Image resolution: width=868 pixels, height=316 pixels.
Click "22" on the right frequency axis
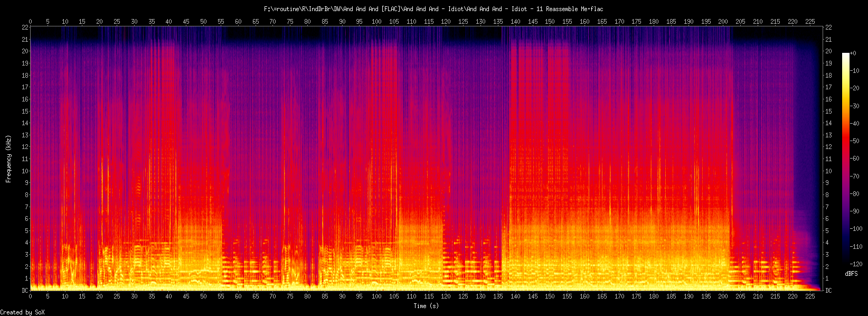(x=828, y=27)
